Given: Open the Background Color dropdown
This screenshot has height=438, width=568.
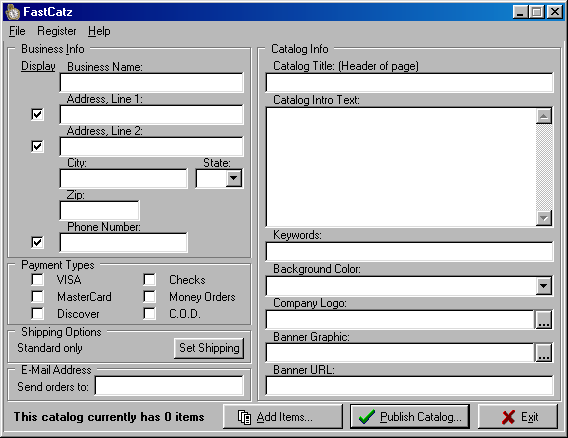Looking at the screenshot, I should [x=543, y=286].
